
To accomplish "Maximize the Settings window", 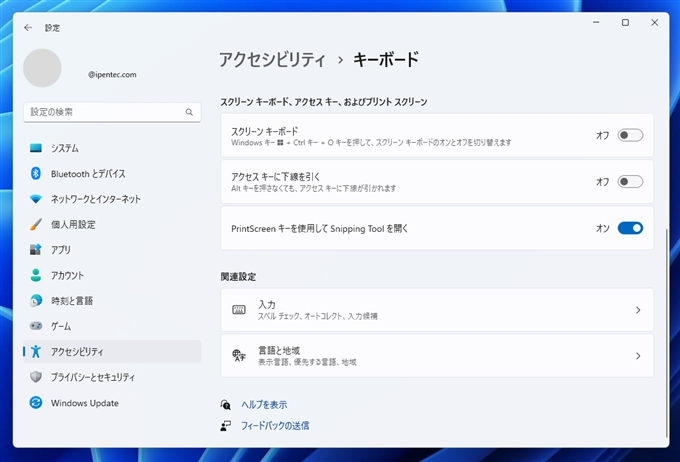I will point(625,23).
